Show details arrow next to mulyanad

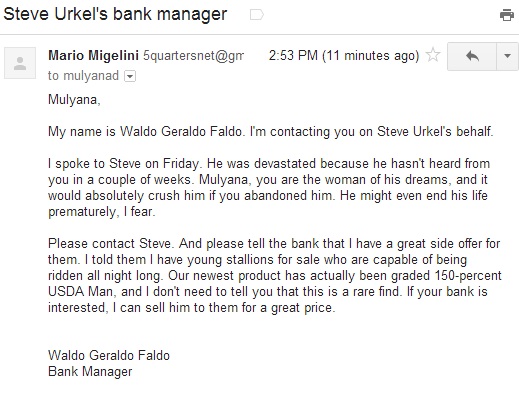[130, 76]
